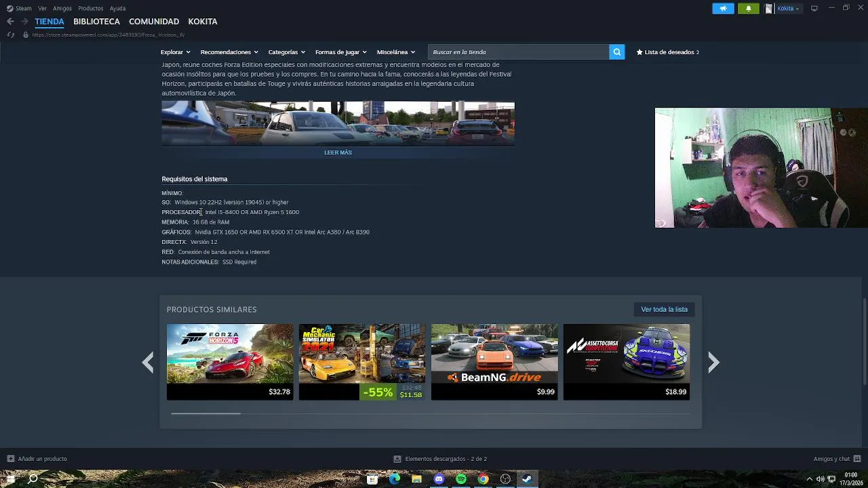Click the system volume icon

tap(820, 479)
